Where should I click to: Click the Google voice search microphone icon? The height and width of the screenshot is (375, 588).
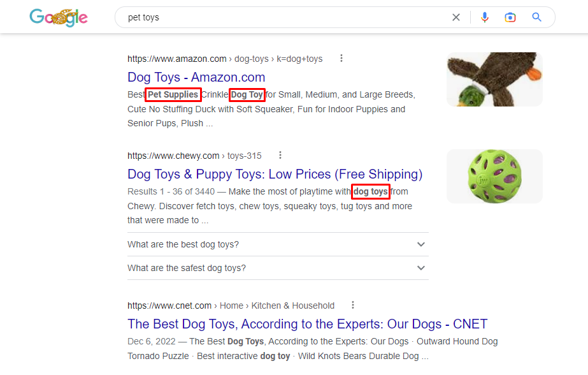click(x=485, y=17)
